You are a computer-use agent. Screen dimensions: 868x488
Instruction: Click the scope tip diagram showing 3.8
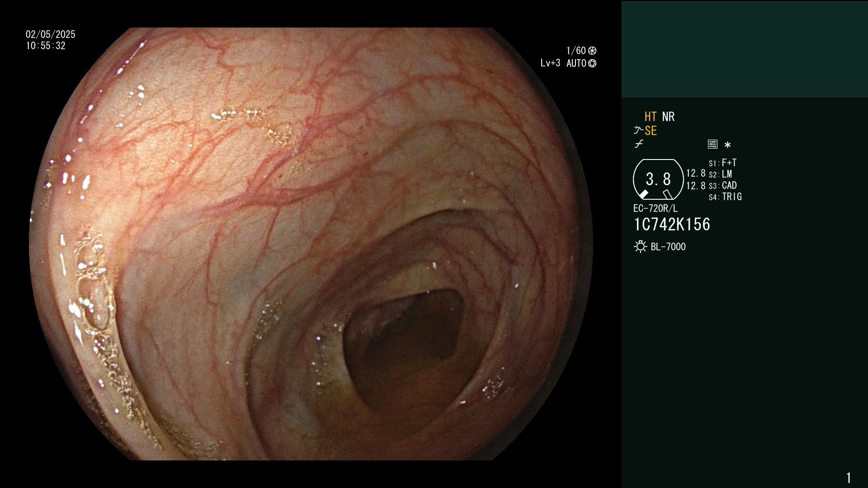pyautogui.click(x=658, y=179)
